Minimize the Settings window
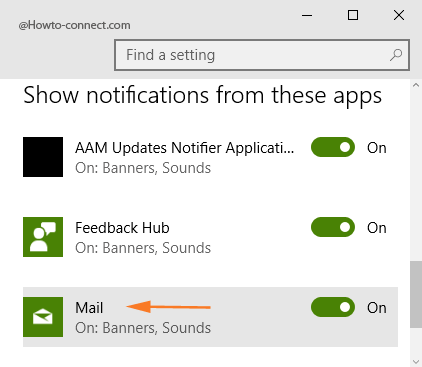 [307, 15]
